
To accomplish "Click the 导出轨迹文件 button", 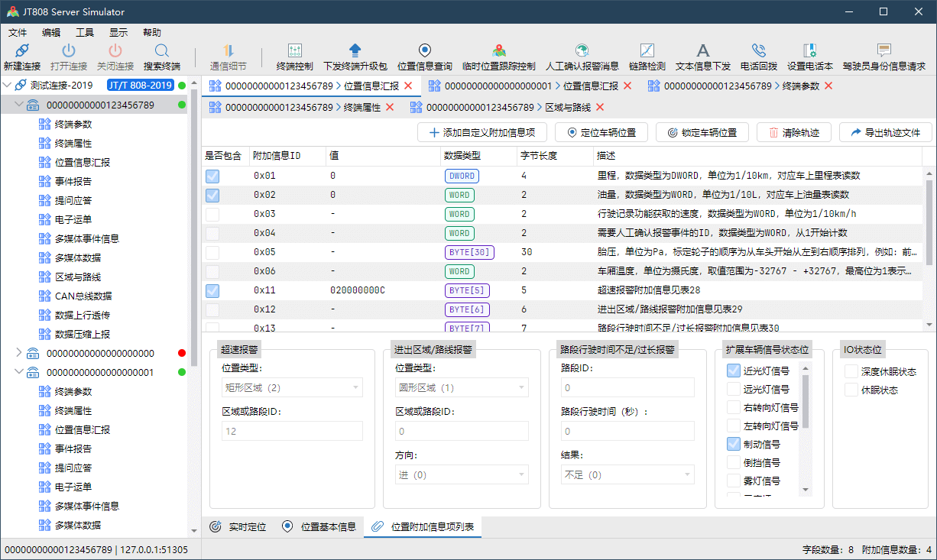I will [885, 132].
